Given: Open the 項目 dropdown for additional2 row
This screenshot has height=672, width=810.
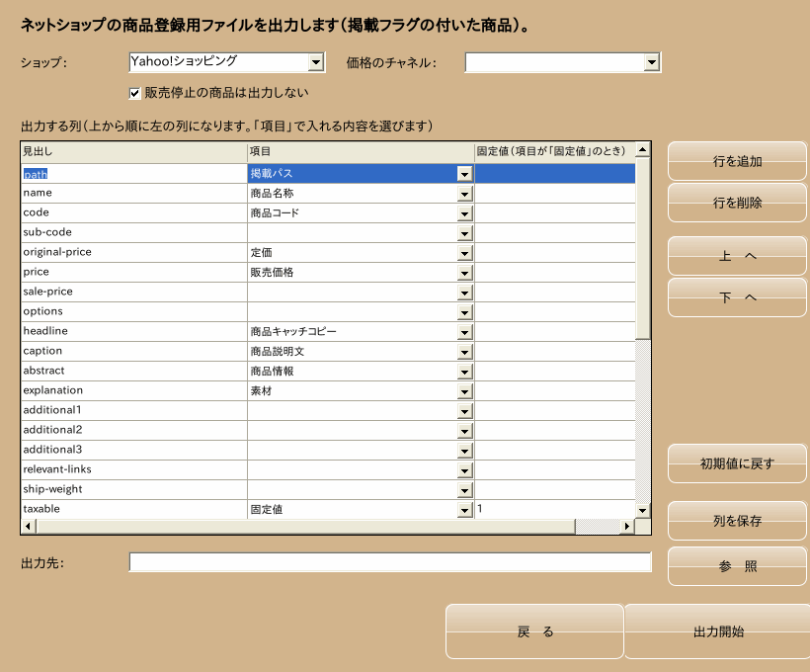Looking at the screenshot, I should point(465,431).
